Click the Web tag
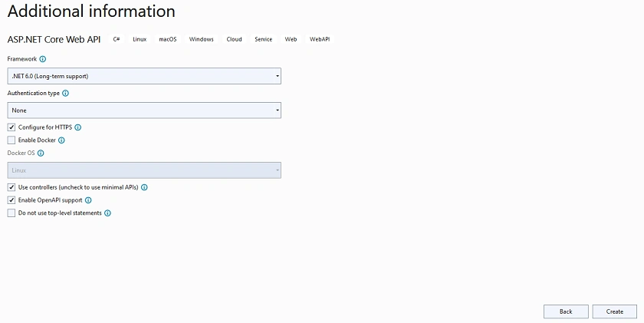Screen dimensions: 644x323 click(291, 39)
